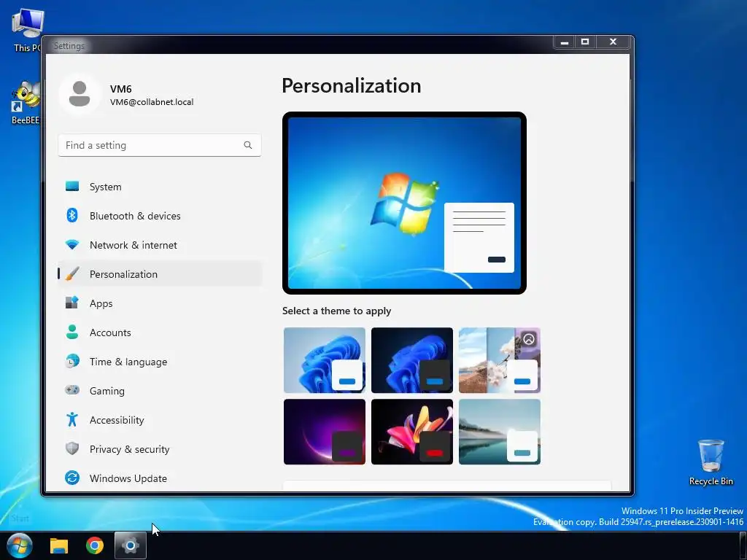Image resolution: width=747 pixels, height=560 pixels.
Task: Select the Recycle Bin desktop icon
Action: (x=711, y=462)
